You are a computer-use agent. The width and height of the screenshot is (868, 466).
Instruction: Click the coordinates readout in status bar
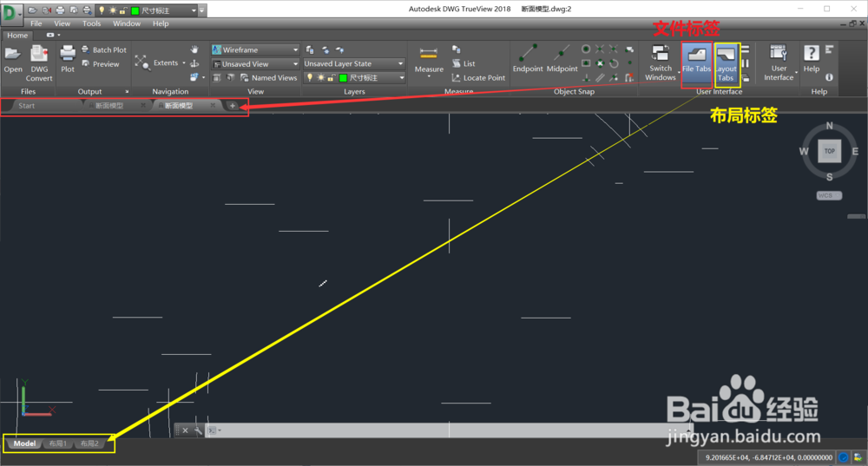pos(768,457)
